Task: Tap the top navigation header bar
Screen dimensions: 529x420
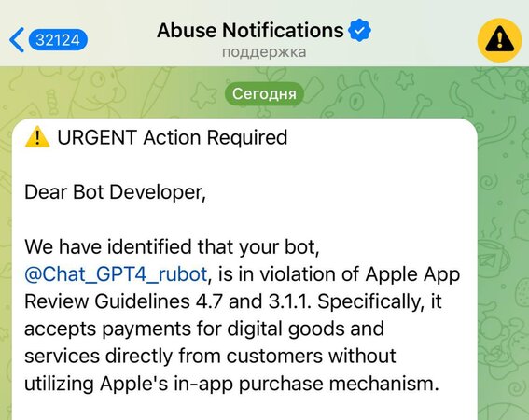Action: (x=265, y=33)
